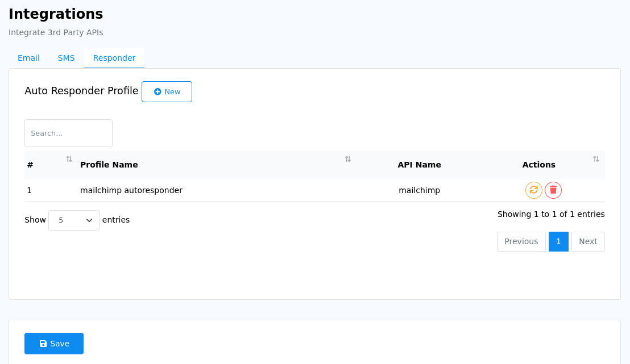
Task: Save the responder settings
Action: pos(54,343)
